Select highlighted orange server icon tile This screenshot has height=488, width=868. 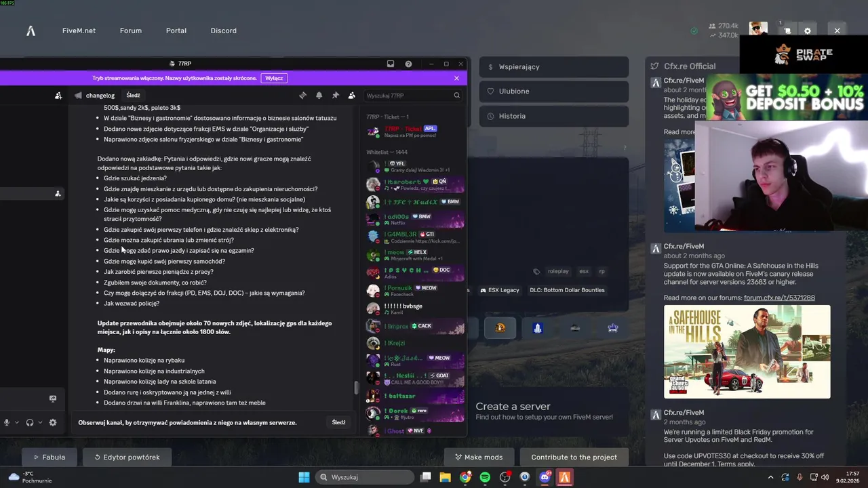coord(500,327)
